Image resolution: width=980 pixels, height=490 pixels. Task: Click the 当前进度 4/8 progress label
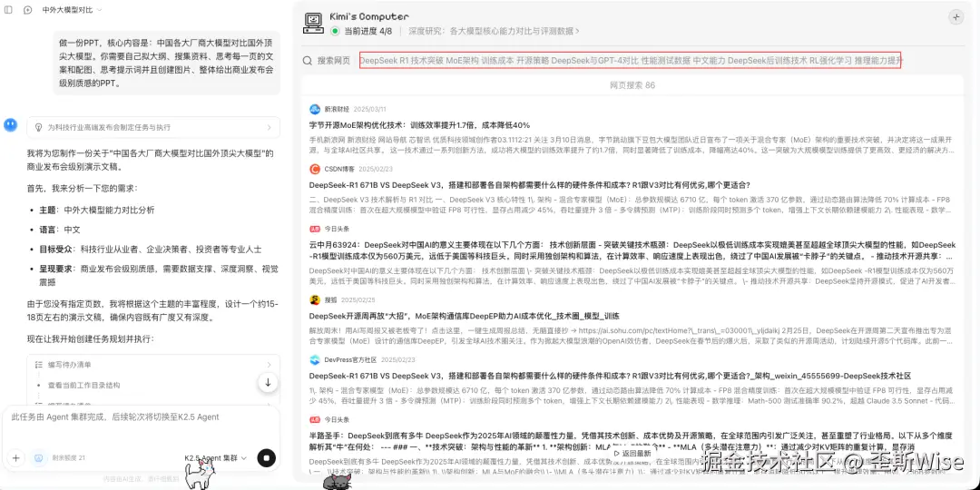368,31
